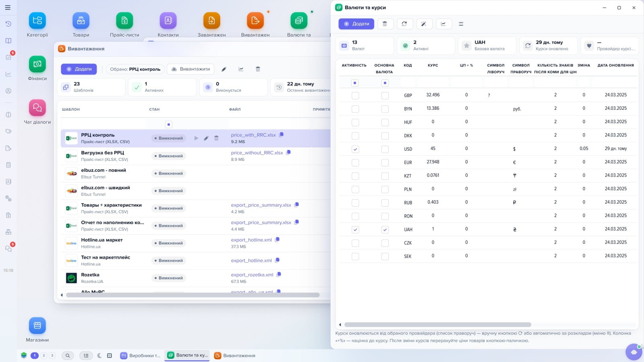Click Додати button in Вивантаження window

point(79,69)
